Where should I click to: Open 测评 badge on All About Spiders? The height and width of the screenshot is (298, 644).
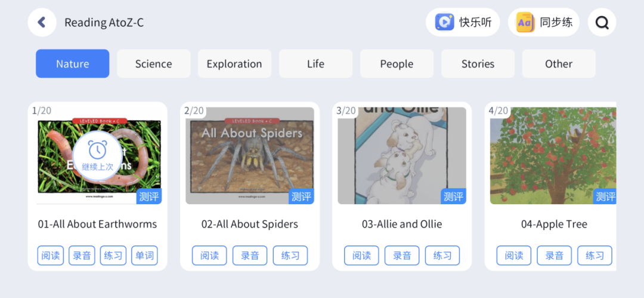point(301,196)
